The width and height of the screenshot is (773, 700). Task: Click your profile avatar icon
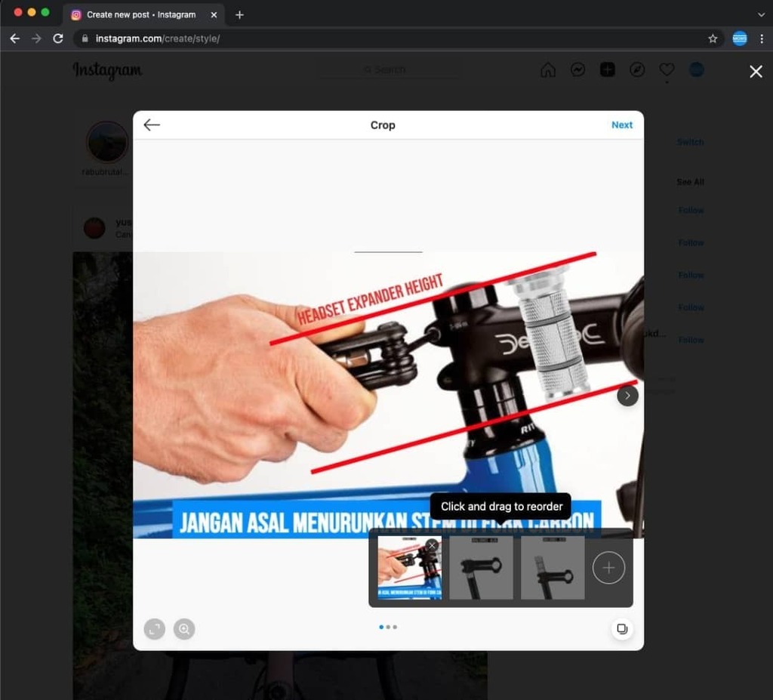coord(696,69)
